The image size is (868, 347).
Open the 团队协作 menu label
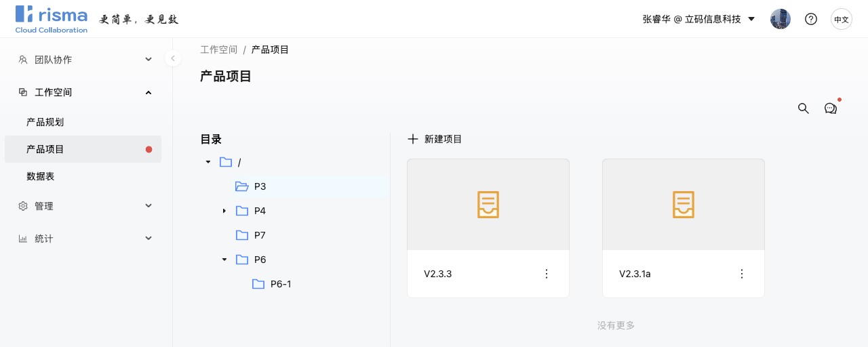[x=53, y=60]
